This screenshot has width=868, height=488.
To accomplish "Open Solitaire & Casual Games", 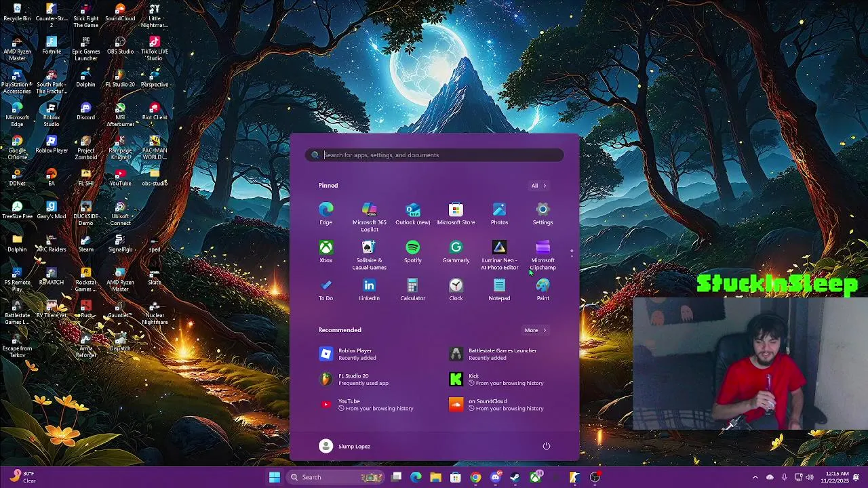I will pos(369,255).
